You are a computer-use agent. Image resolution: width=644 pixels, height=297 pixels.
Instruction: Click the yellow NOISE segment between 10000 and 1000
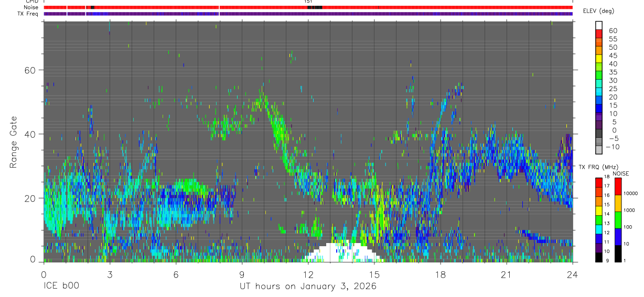[618, 203]
